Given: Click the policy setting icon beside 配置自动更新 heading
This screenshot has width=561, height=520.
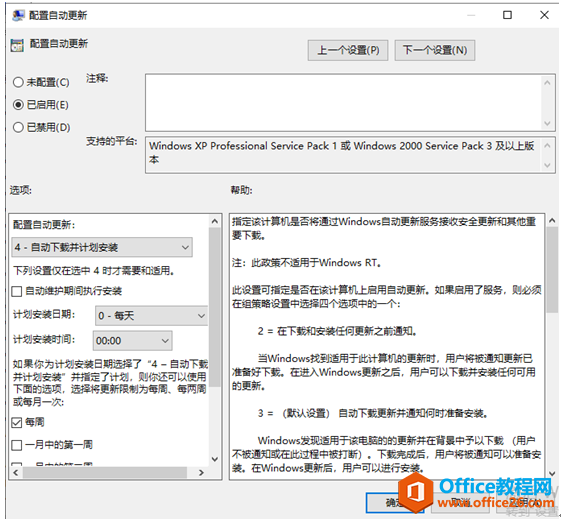Looking at the screenshot, I should [x=17, y=45].
